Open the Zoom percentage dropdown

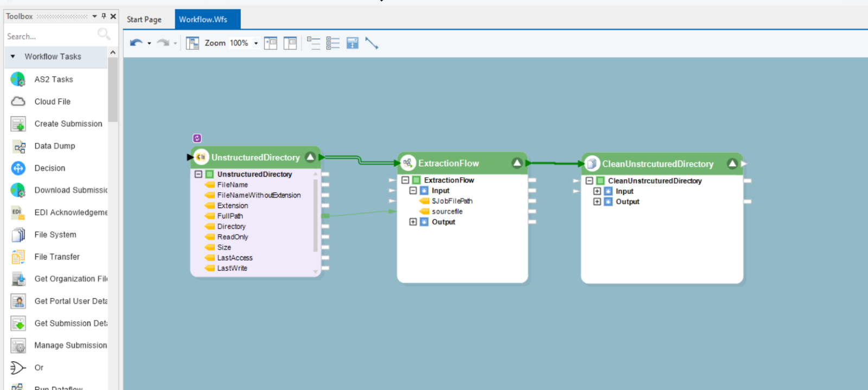256,43
